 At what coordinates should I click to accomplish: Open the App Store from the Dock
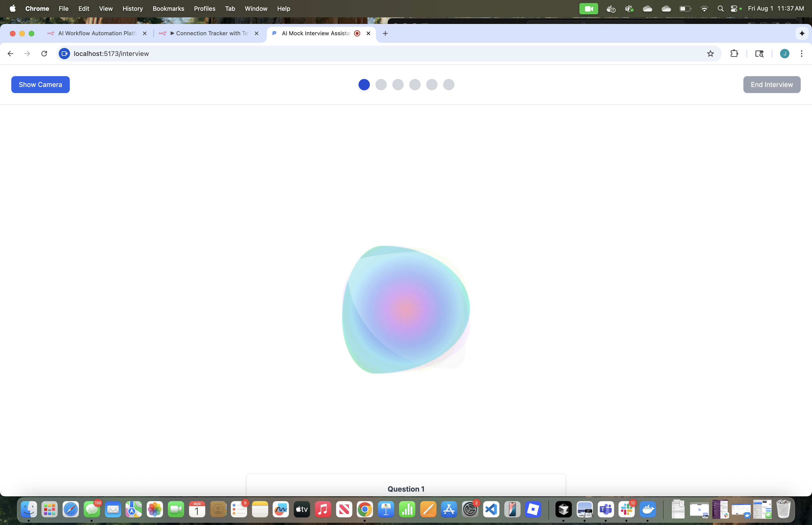[449, 509]
